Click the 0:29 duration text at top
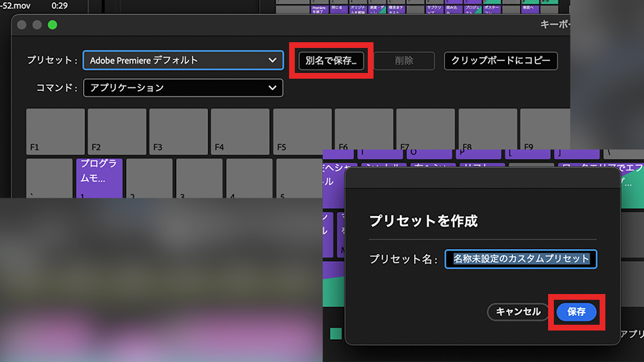The width and height of the screenshot is (644, 362). pos(59,6)
